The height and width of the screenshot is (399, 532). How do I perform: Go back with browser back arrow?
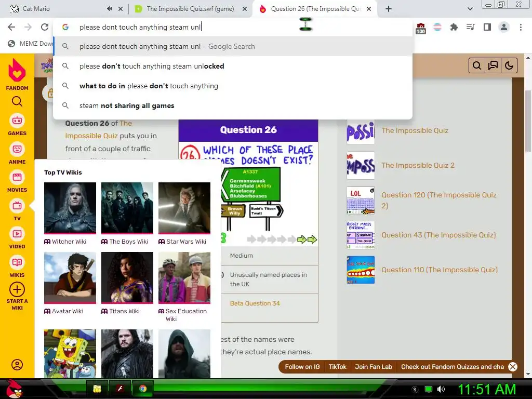click(x=11, y=27)
